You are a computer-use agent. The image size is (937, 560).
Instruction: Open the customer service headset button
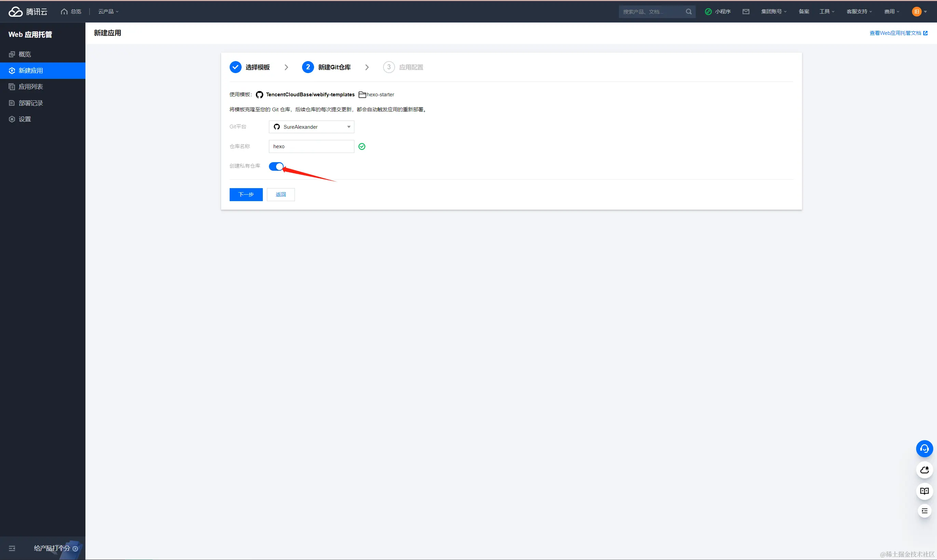click(924, 449)
